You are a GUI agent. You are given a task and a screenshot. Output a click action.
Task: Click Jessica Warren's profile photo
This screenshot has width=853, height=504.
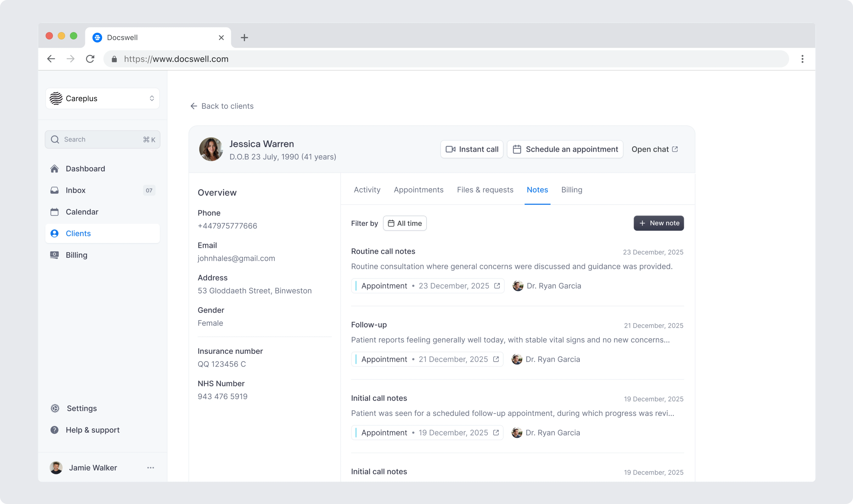[211, 149]
